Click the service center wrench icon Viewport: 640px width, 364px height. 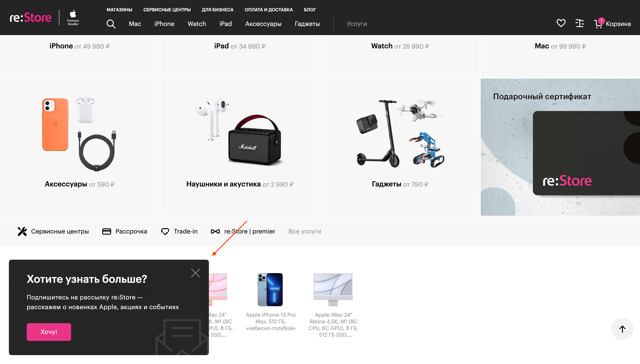tap(22, 231)
